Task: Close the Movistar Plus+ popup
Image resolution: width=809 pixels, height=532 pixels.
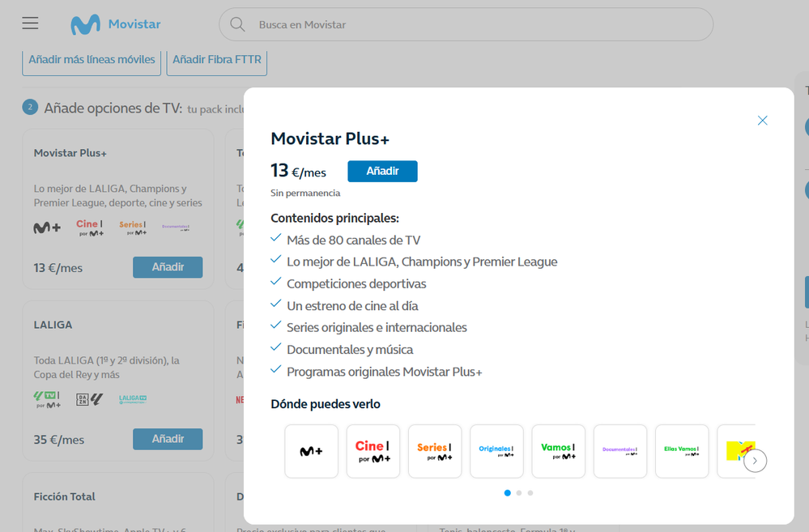Action: pos(762,121)
